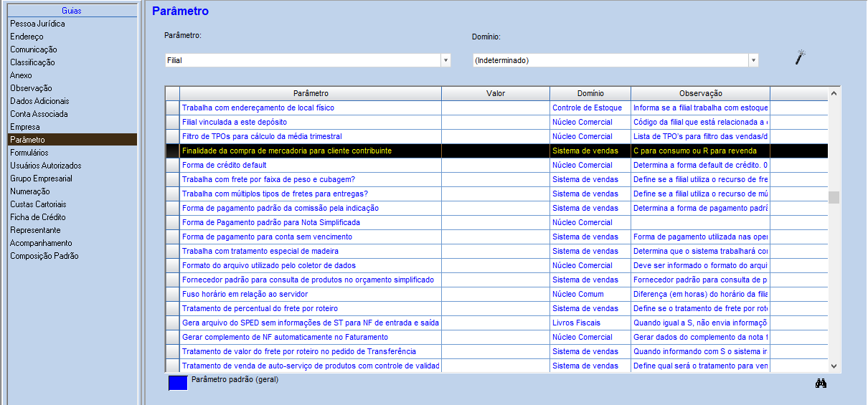Click row selector of 'Fuso horário em relação ao servidor'
Viewport: 868px width, 405px height.
pos(172,294)
